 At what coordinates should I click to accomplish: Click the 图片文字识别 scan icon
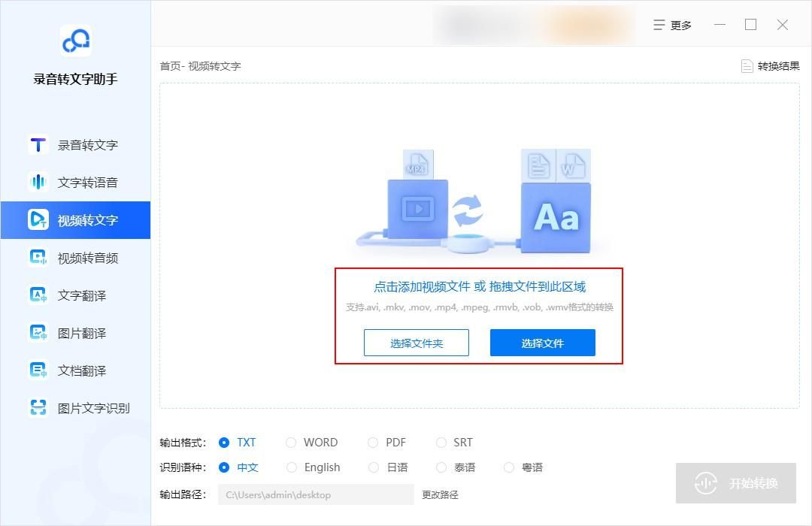tap(38, 408)
